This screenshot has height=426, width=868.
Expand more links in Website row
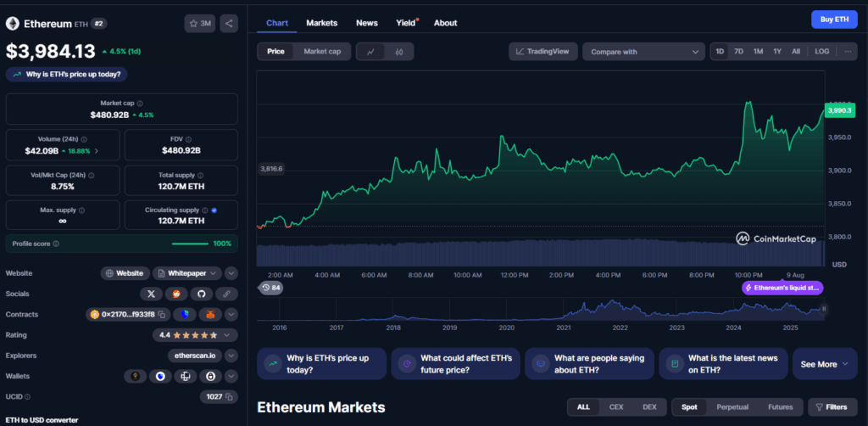coord(231,273)
